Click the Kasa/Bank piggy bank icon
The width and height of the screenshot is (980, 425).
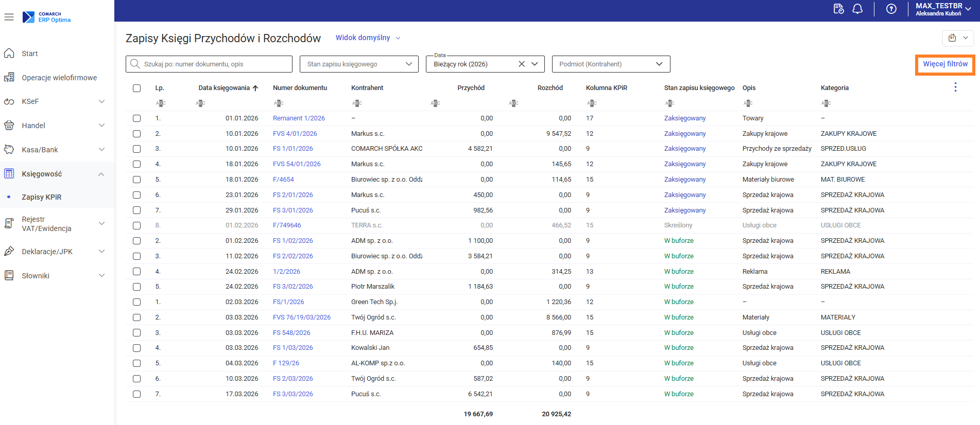[x=9, y=150]
